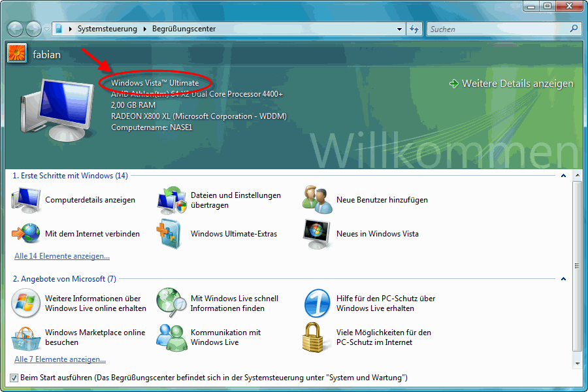Open Windows Marketplace basket icon

coord(25,338)
